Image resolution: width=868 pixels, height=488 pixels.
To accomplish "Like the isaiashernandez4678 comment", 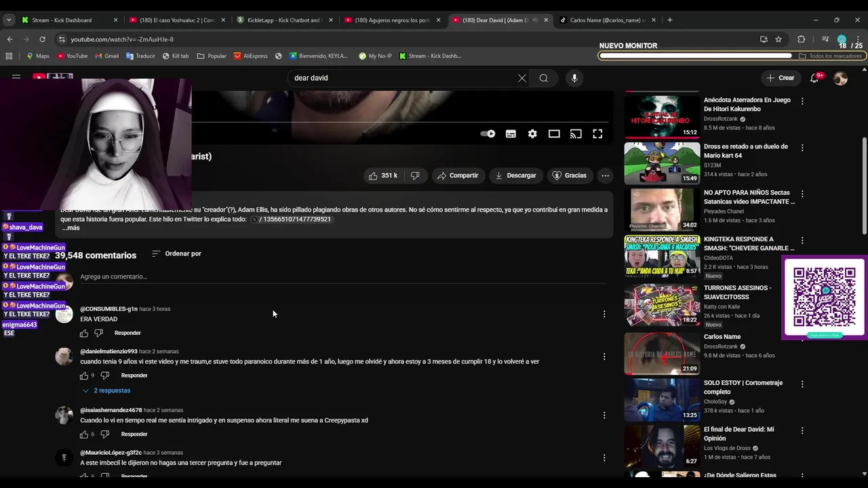I will pos(84,434).
